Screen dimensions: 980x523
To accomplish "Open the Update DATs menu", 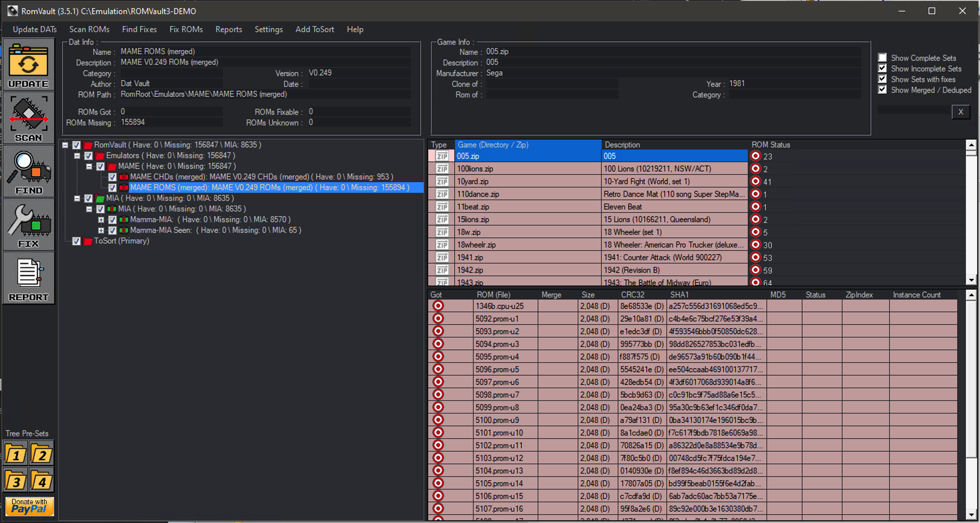I will point(35,29).
